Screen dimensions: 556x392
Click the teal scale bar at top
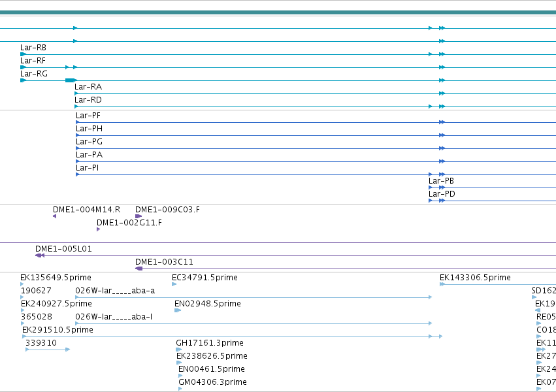(278, 12)
